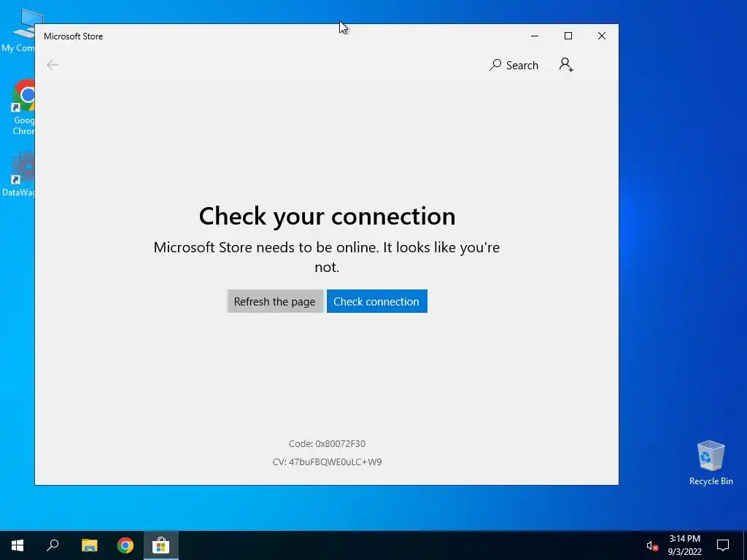Click the CV: 47buFBQWE0uLC+W9 text

(x=327, y=462)
